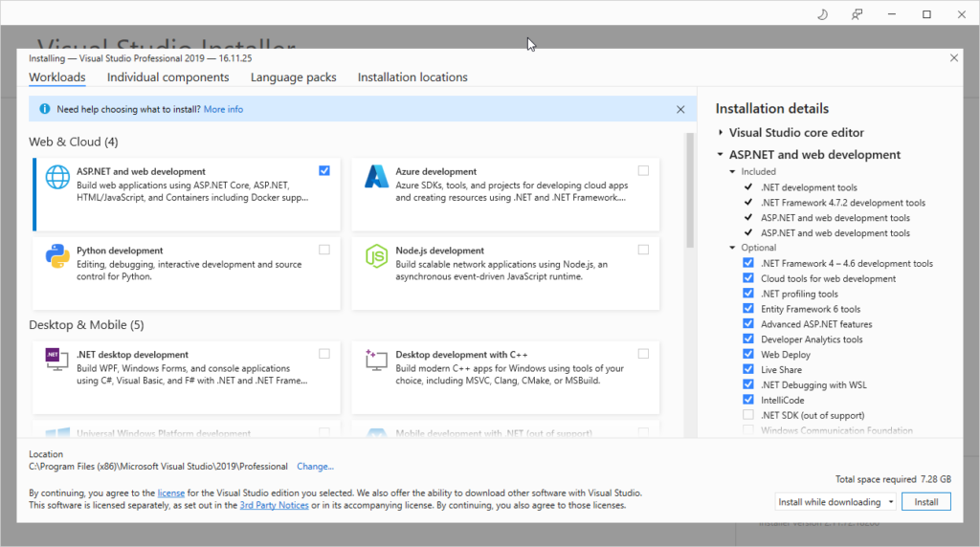Click the Azure development logo icon

(375, 178)
